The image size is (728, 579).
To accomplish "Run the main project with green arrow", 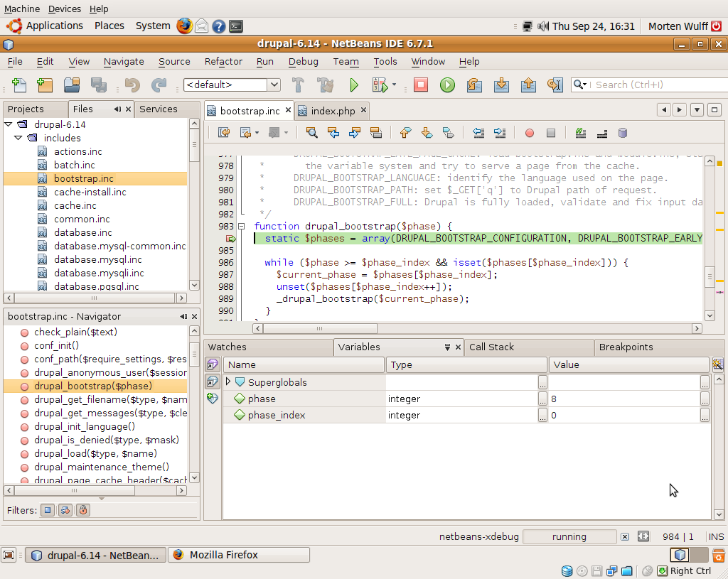I will [x=354, y=85].
